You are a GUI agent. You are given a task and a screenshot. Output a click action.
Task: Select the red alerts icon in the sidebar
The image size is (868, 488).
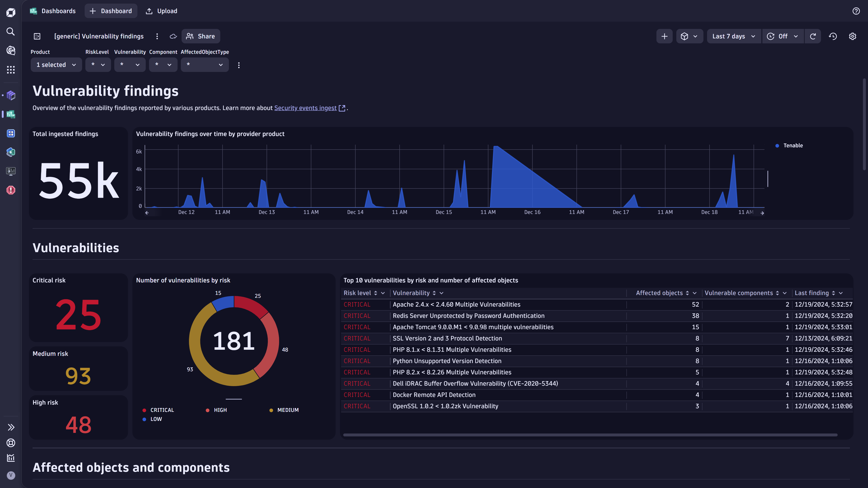10,190
